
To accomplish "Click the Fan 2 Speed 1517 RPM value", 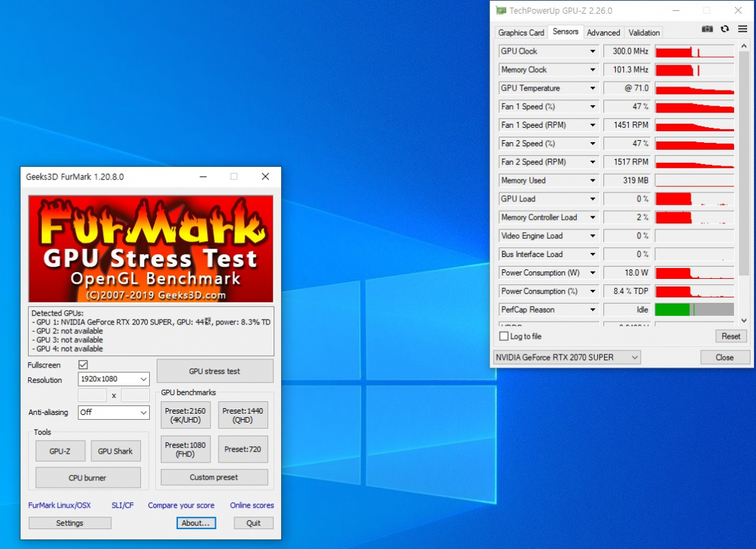I will pos(627,162).
